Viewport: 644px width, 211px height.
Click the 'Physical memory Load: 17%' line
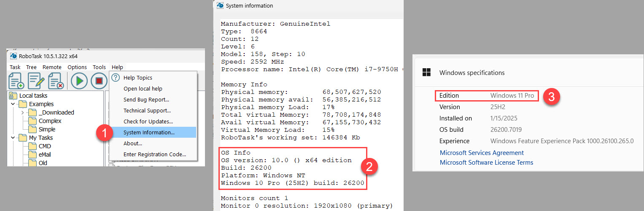(278, 107)
